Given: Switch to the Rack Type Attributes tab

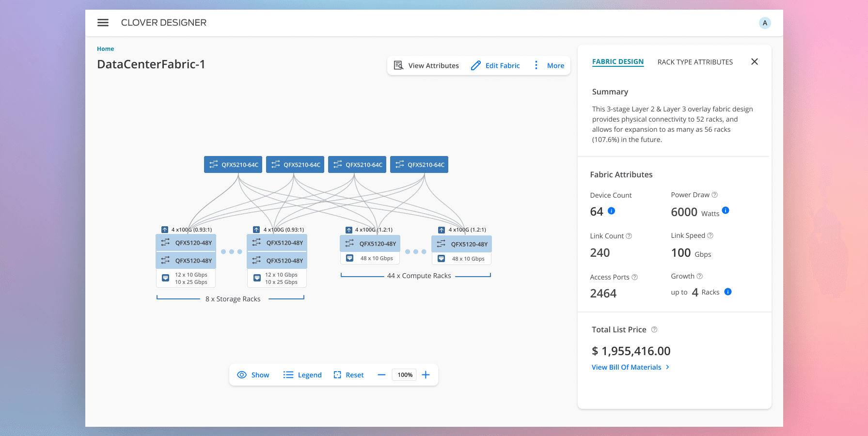Looking at the screenshot, I should 695,62.
